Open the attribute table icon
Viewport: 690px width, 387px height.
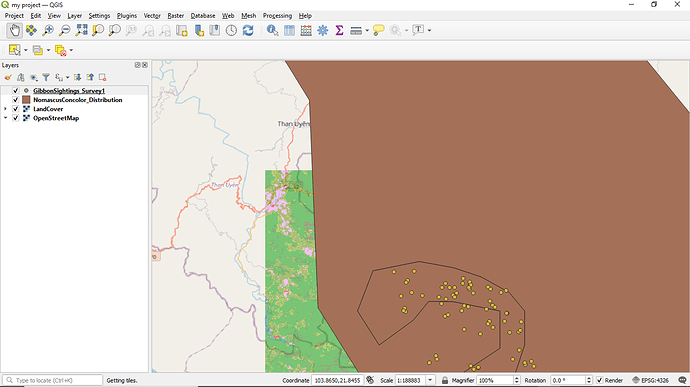tap(289, 30)
